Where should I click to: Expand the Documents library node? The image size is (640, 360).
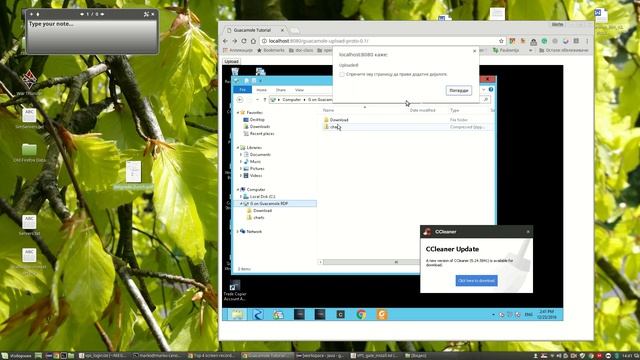click(x=241, y=155)
